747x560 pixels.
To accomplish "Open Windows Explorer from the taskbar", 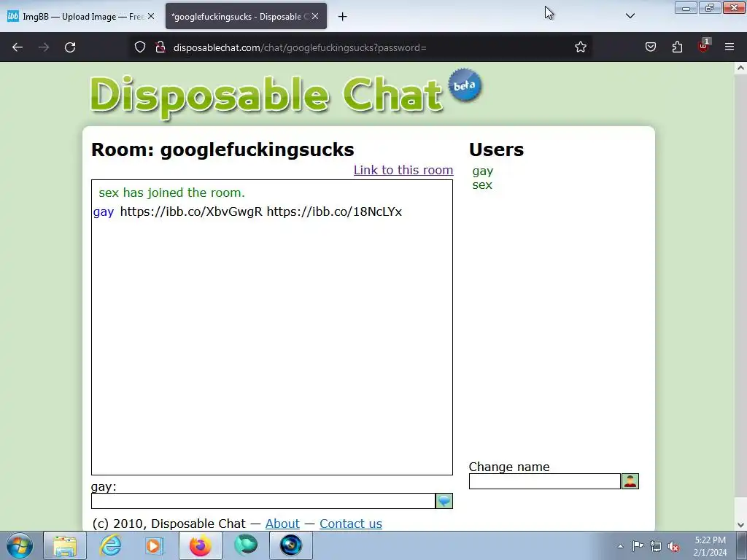I will point(65,545).
